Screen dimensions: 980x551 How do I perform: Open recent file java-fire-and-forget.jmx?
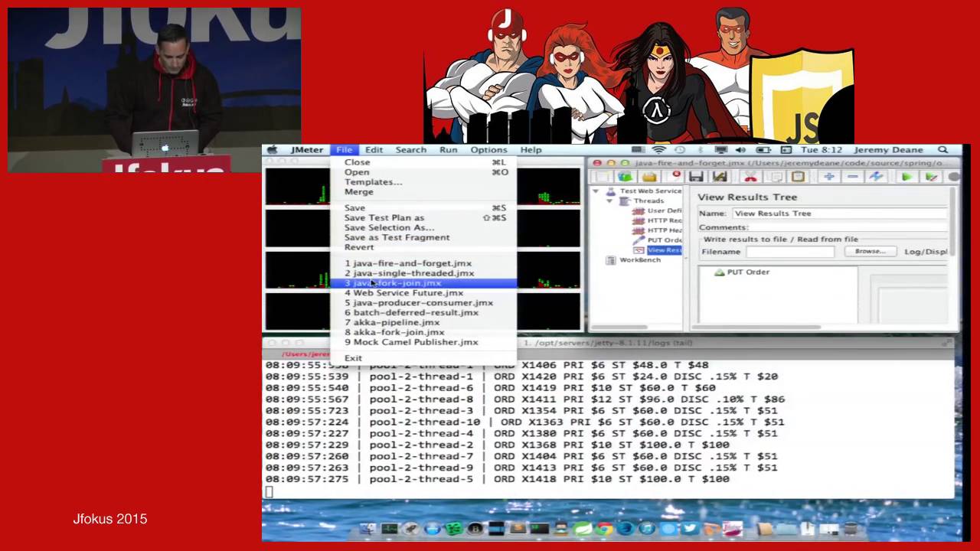[x=423, y=263]
